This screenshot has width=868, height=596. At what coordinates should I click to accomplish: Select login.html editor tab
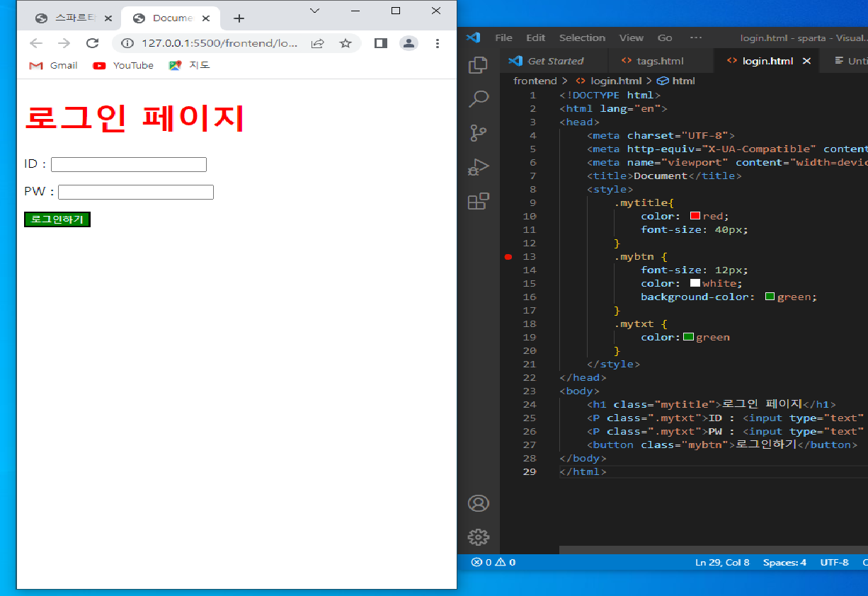pyautogui.click(x=767, y=61)
